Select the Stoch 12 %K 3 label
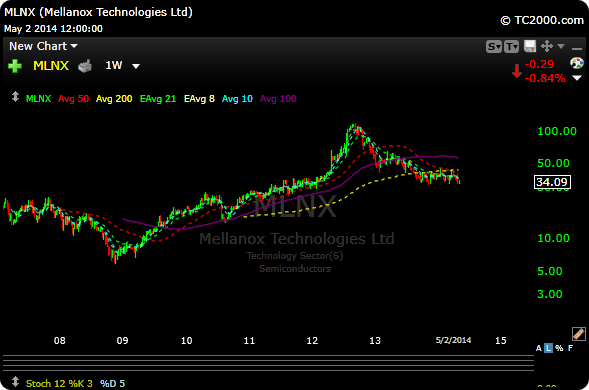The width and height of the screenshot is (589, 390). coord(59,384)
